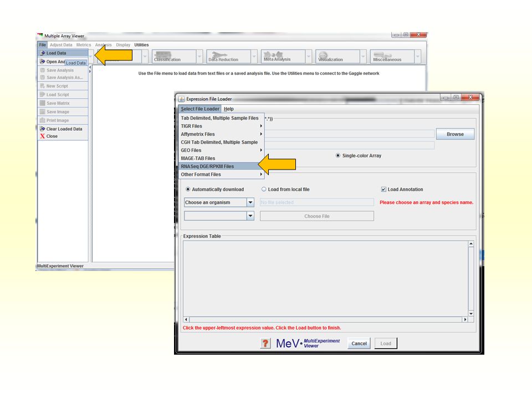Click the Save Analysis As icon
Image resolution: width=532 pixels, height=399 pixels.
click(43, 78)
